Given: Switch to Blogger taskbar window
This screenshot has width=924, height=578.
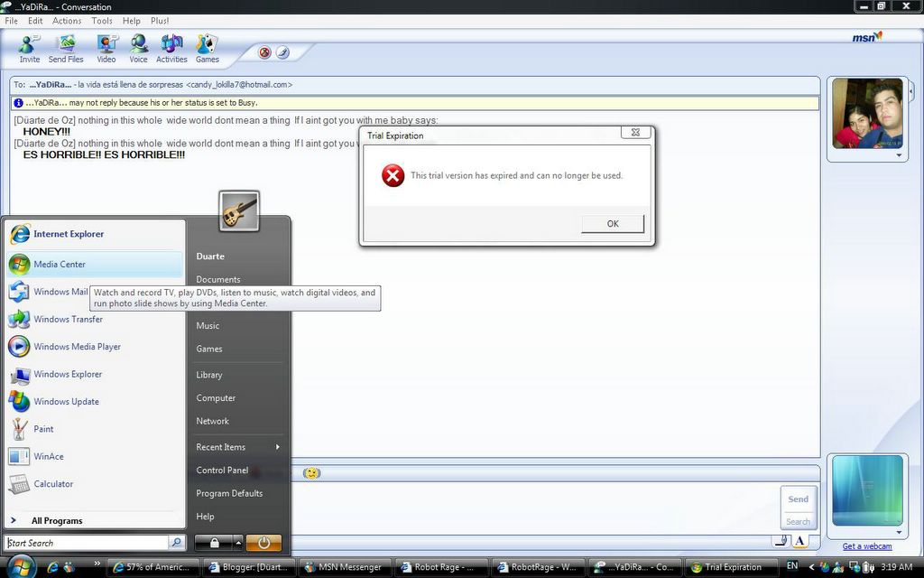Looking at the screenshot, I should coord(248,567).
